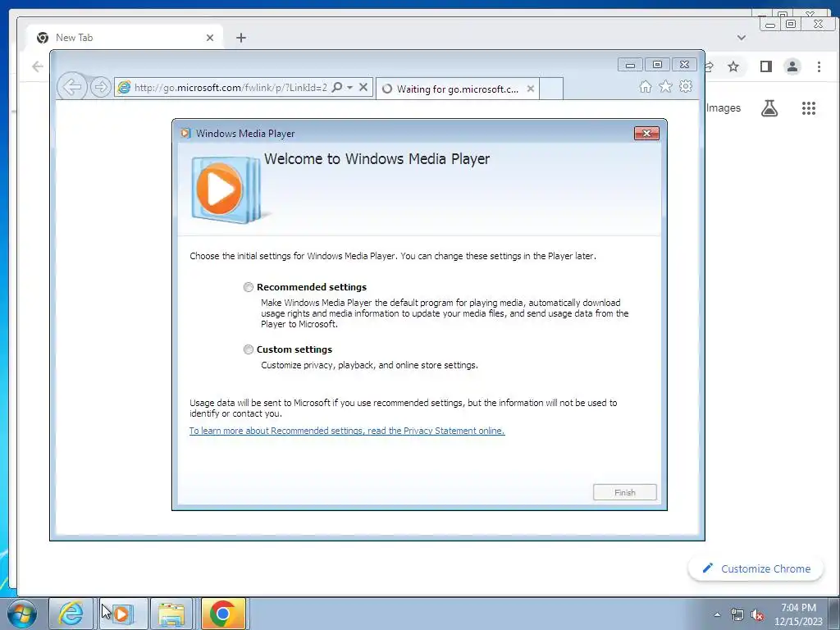This screenshot has height=630, width=840.
Task: Close the Chrome New Tab tab
Action: 210,38
